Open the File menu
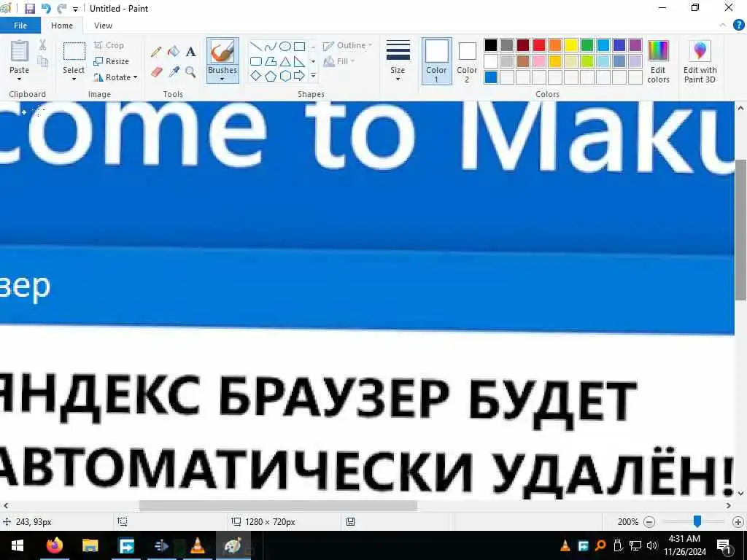The image size is (747, 560). pyautogui.click(x=20, y=26)
